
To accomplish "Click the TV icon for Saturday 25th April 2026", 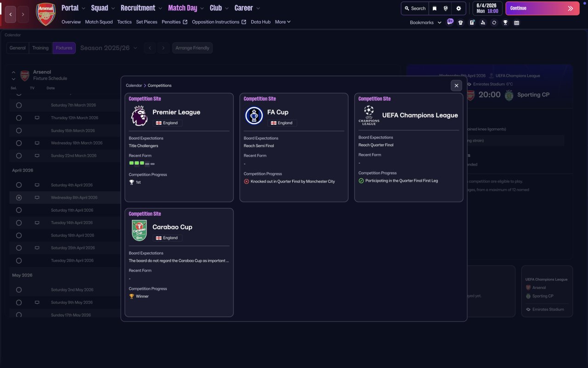I will (37, 248).
